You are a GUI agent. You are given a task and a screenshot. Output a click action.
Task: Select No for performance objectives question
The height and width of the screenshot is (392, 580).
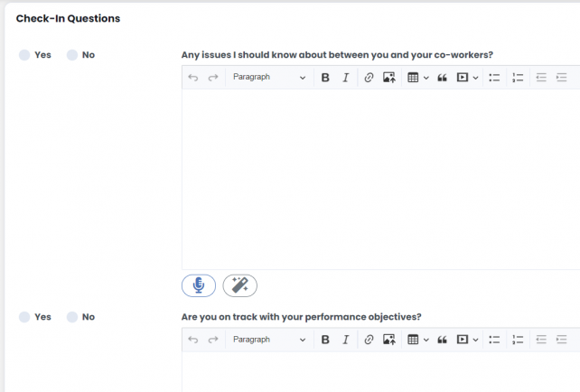point(72,317)
